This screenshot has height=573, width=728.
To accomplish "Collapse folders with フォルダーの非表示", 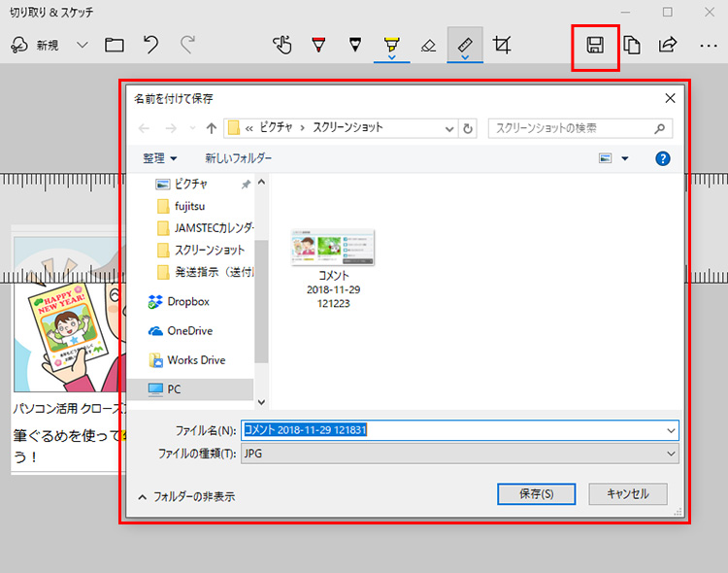I will [186, 496].
